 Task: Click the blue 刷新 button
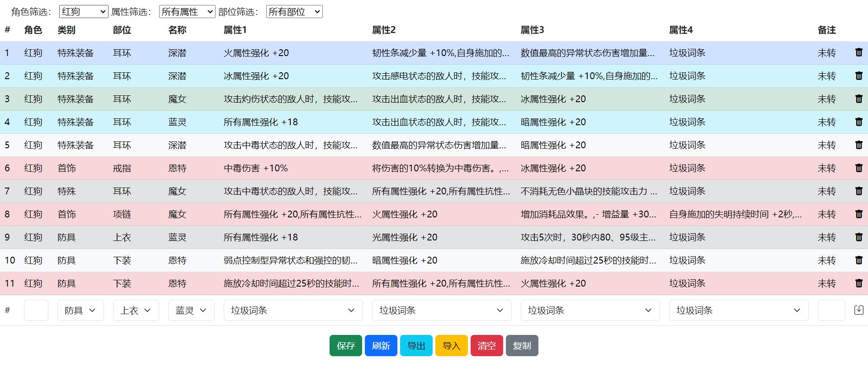click(x=381, y=346)
